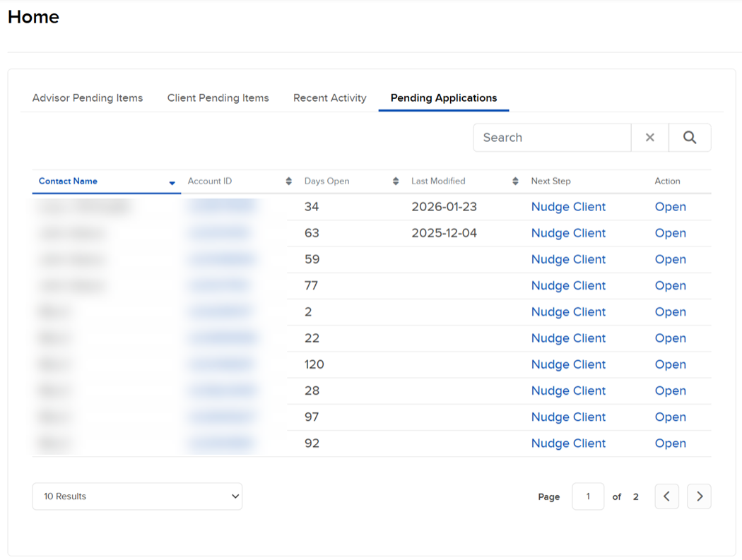Nudge Client for the 63 days open application

pyautogui.click(x=568, y=233)
